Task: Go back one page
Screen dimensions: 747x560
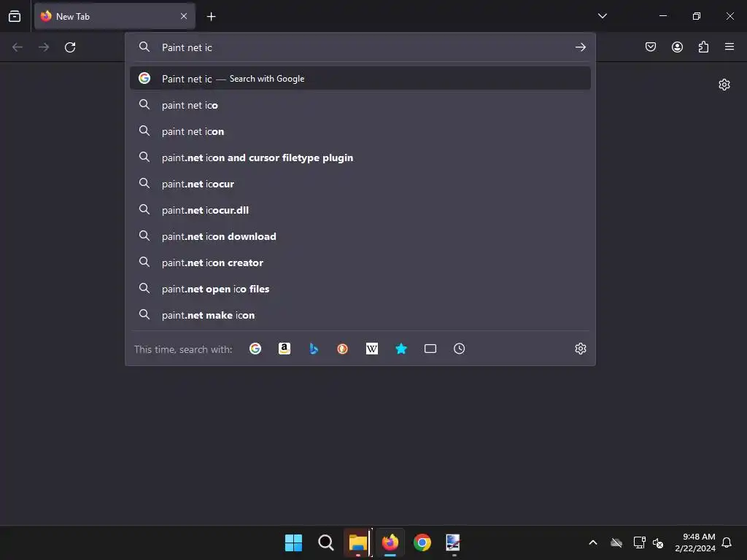Action: (18, 47)
